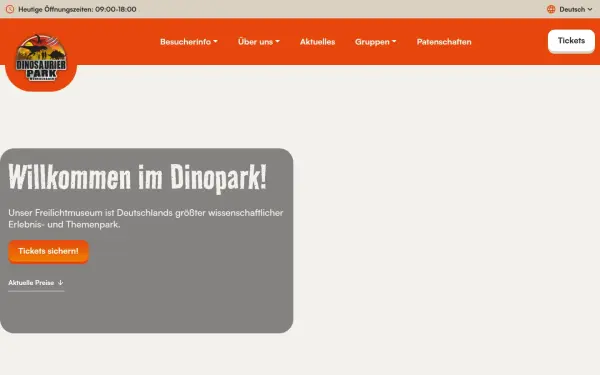Click the down arrow next to Aktuelle Preise
This screenshot has width=600, height=375.
[x=60, y=283]
